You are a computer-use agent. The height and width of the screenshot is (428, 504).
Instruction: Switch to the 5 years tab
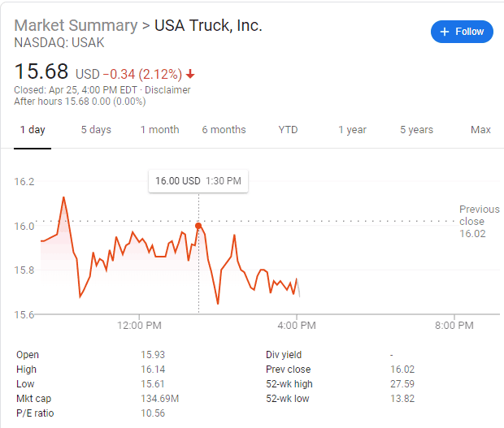[416, 130]
